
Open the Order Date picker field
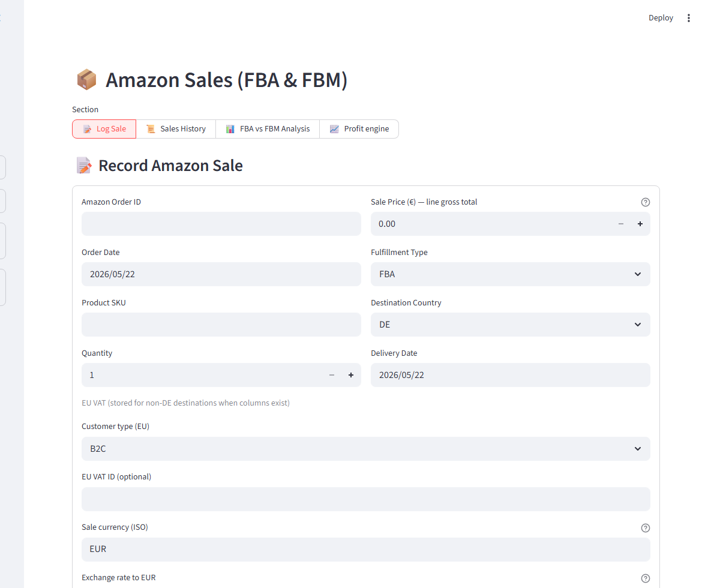click(221, 274)
